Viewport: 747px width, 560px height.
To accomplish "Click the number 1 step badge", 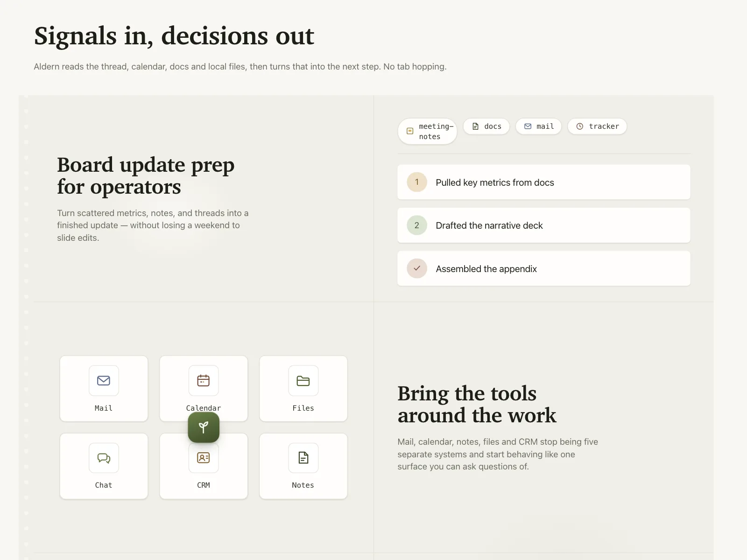I will pos(417,182).
